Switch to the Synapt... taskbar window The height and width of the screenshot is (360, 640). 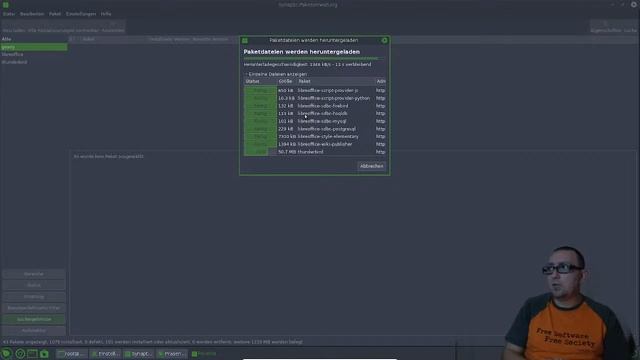[x=138, y=354]
